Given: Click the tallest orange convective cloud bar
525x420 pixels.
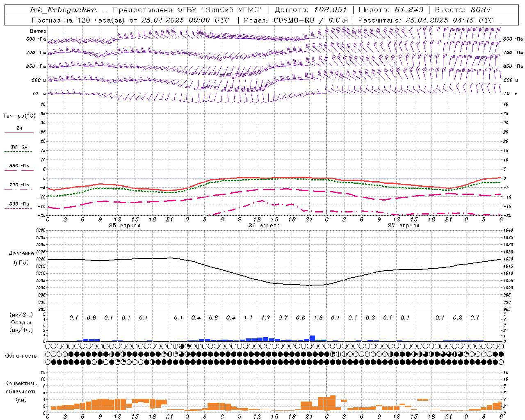Looking at the screenshot, I should (332, 403).
